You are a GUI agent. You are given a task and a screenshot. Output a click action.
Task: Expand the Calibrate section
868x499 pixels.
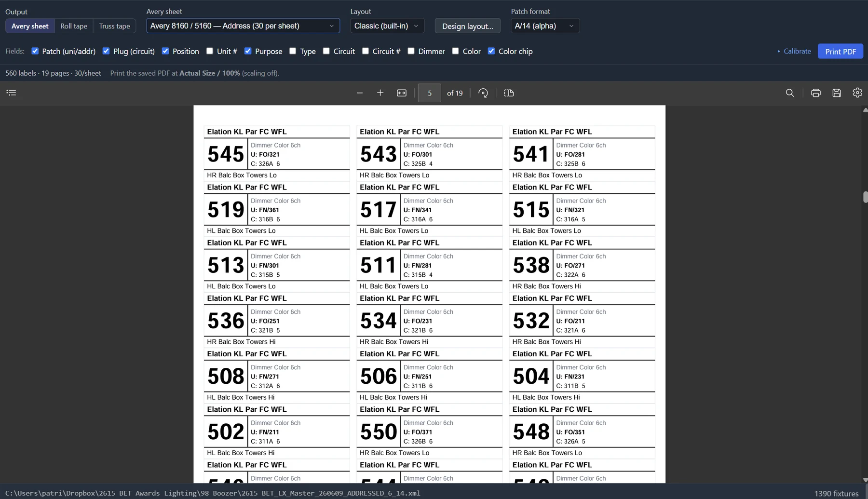794,51
